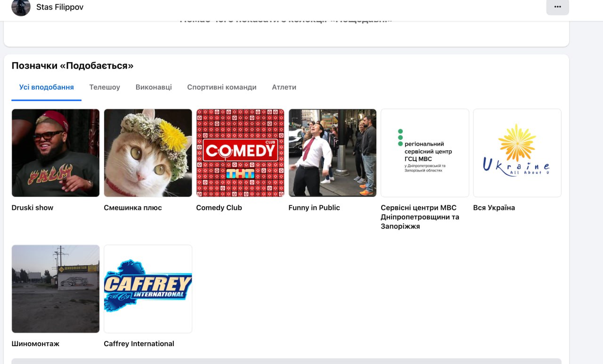Switch to the Телешоу tab

105,87
